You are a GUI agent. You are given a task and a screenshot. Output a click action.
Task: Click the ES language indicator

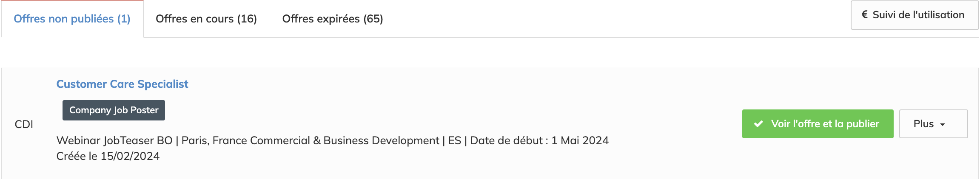(x=455, y=140)
